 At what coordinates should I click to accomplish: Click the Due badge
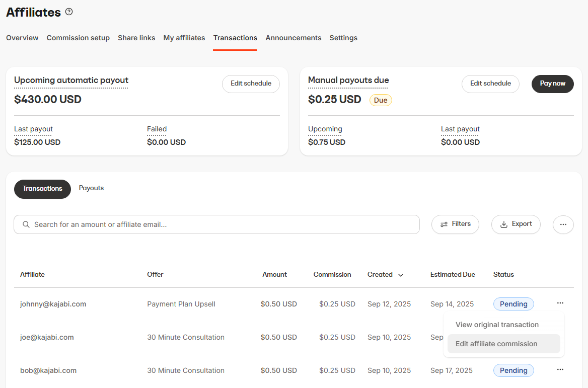click(x=381, y=100)
